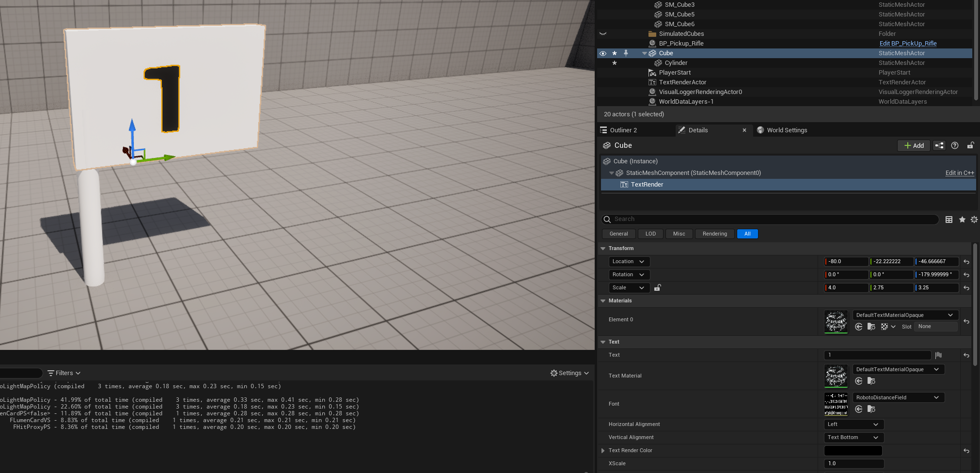
Task: Toggle the Details panel lock icon
Action: (970, 145)
